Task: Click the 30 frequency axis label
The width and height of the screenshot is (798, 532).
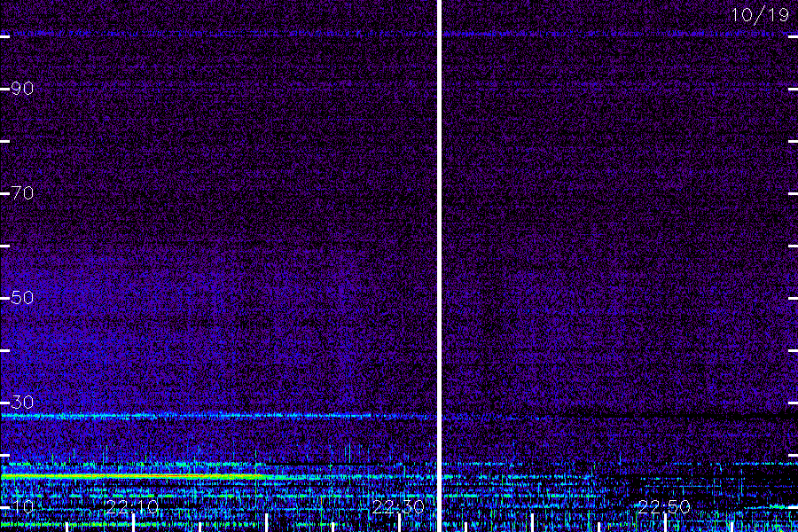Action: pos(22,403)
